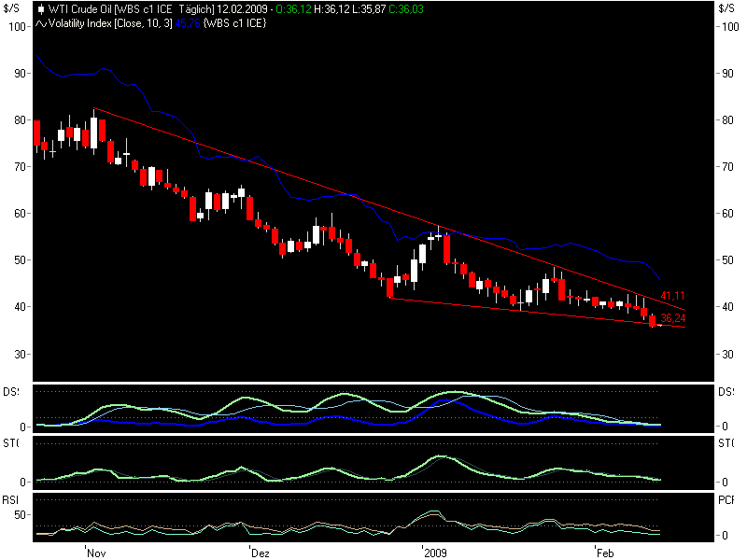The height and width of the screenshot is (560, 747).
Task: Click the 60 tick on left price axis
Action: pos(20,214)
